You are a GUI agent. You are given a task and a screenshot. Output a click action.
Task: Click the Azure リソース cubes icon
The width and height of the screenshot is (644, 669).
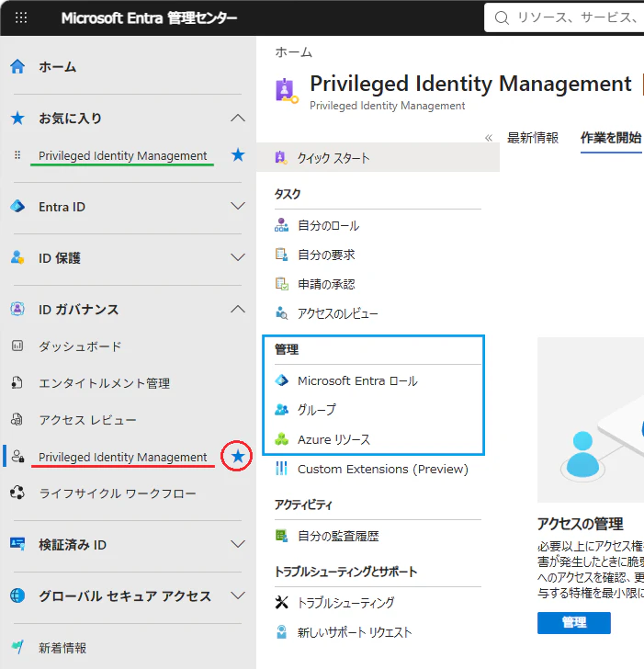(x=281, y=439)
